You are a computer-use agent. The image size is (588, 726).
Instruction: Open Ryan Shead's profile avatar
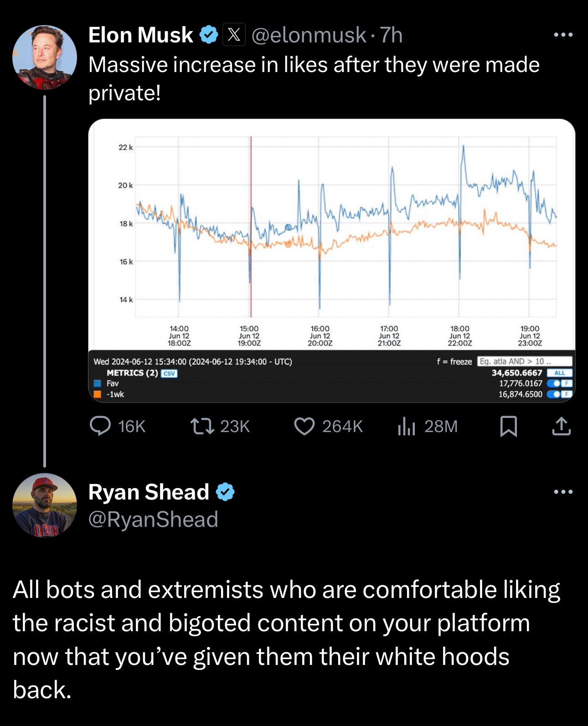(x=45, y=505)
